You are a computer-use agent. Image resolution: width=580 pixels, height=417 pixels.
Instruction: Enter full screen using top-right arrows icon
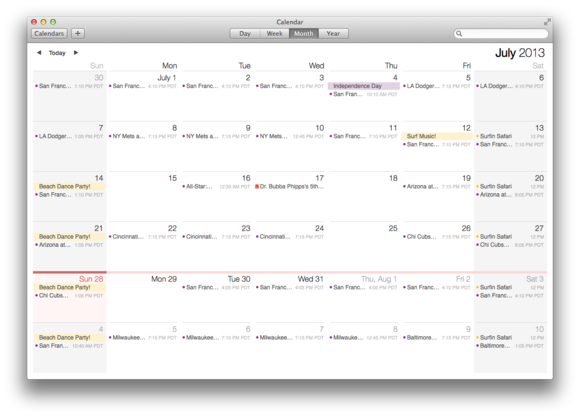[x=547, y=22]
